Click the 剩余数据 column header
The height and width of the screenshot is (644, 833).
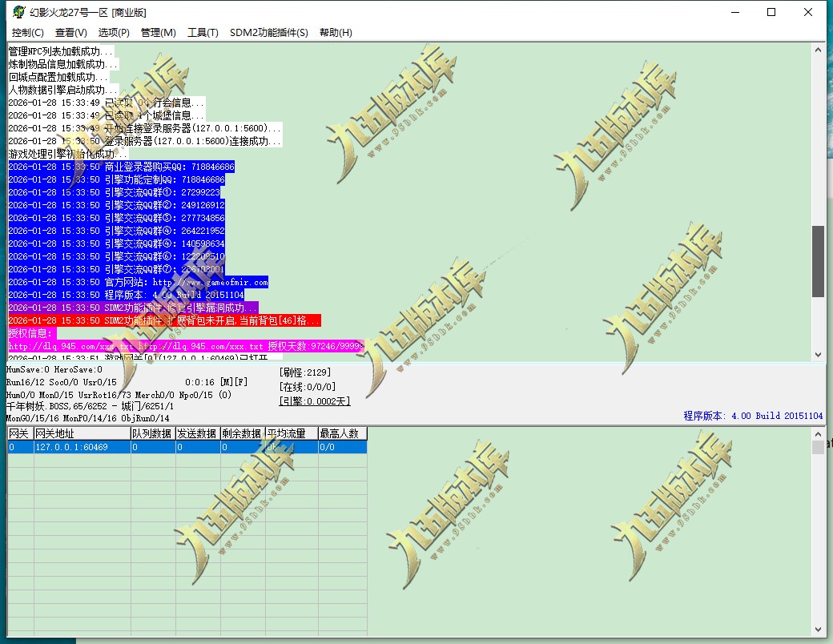coord(242,433)
